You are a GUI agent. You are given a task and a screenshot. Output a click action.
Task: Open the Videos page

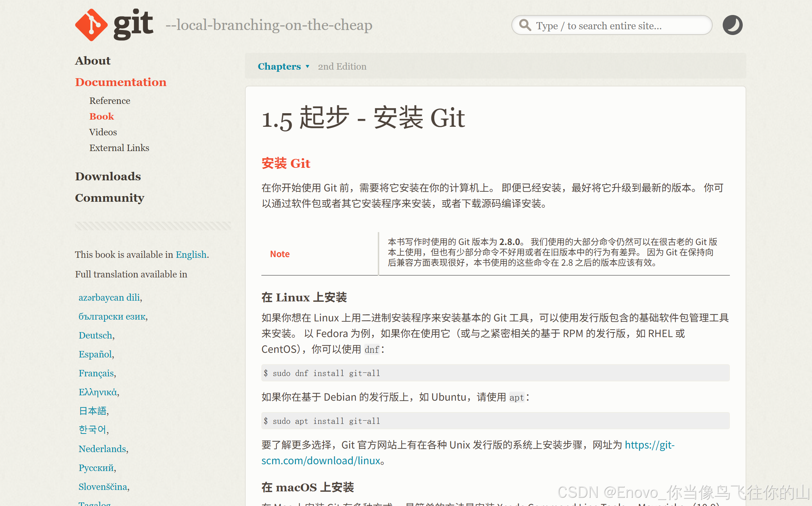click(x=103, y=132)
